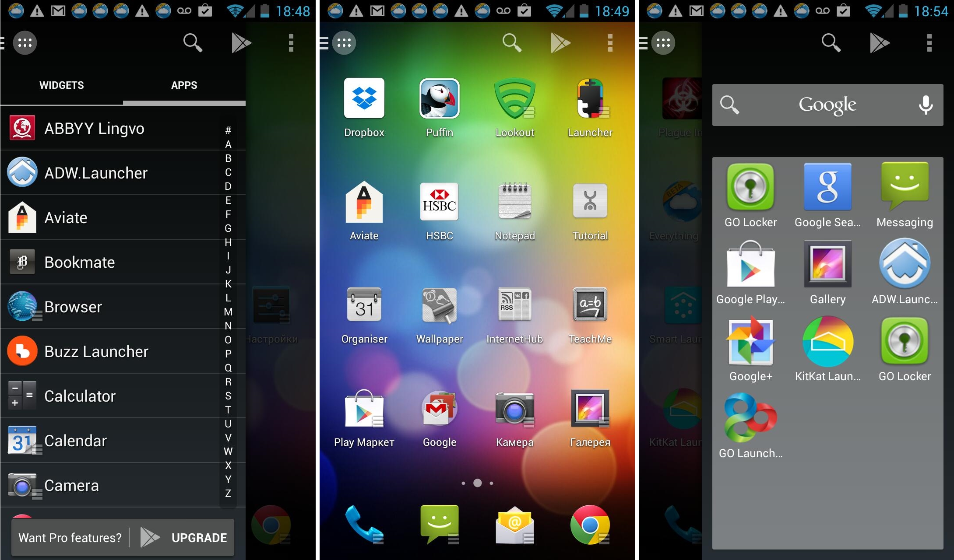
Task: Tap the time 18:49 in status bar
Action: pyautogui.click(x=612, y=11)
